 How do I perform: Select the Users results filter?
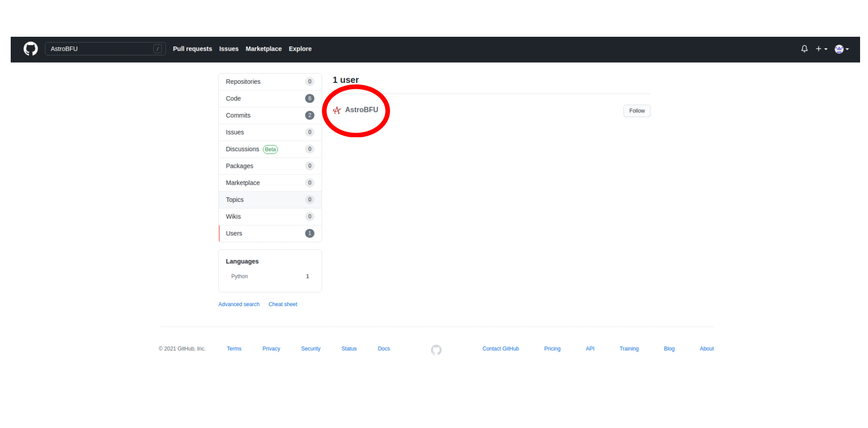[x=270, y=234]
